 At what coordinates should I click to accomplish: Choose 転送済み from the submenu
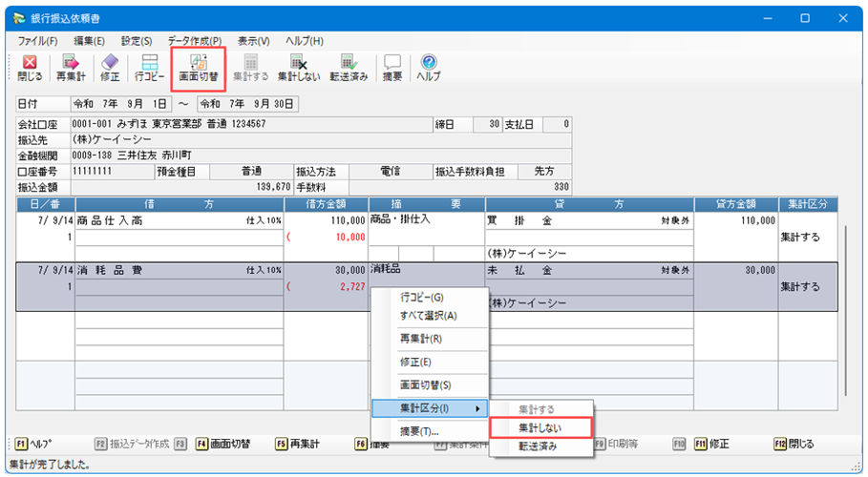[x=540, y=446]
